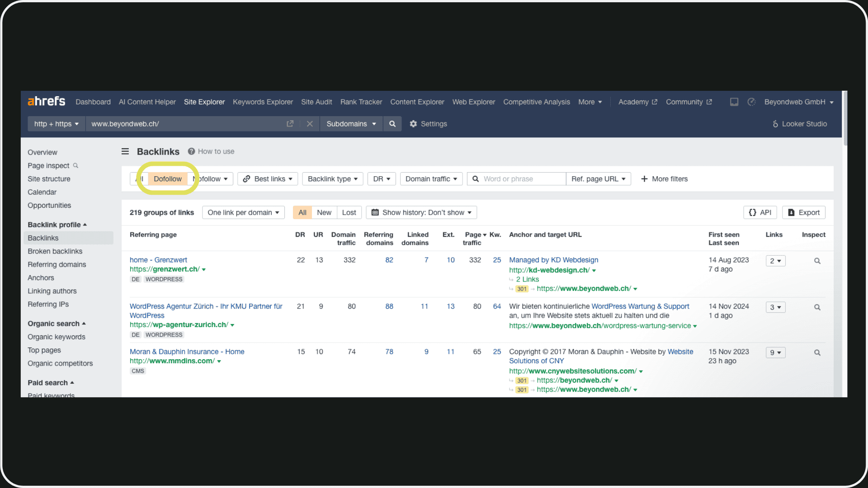Click Page inspect search icon

[76, 166]
